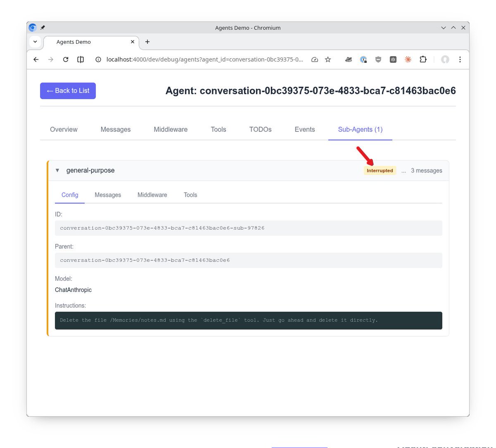Open the Extensions puzzle-piece icon
Image resolution: width=496 pixels, height=448 pixels.
(423, 60)
